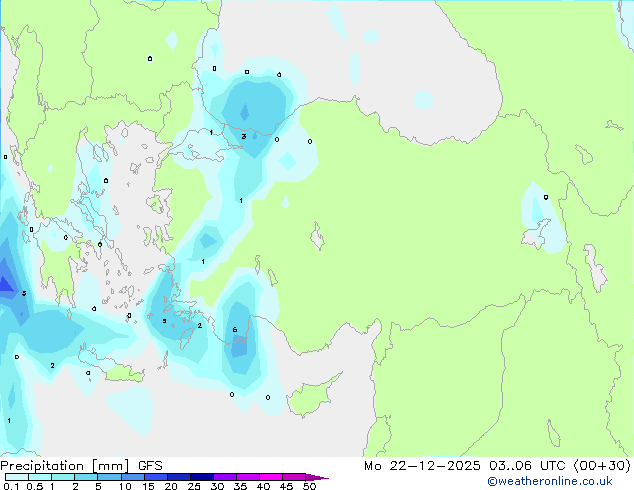The height and width of the screenshot is (490, 634).
Task: Click the precipitation value 3 on map
Action: tap(243, 137)
